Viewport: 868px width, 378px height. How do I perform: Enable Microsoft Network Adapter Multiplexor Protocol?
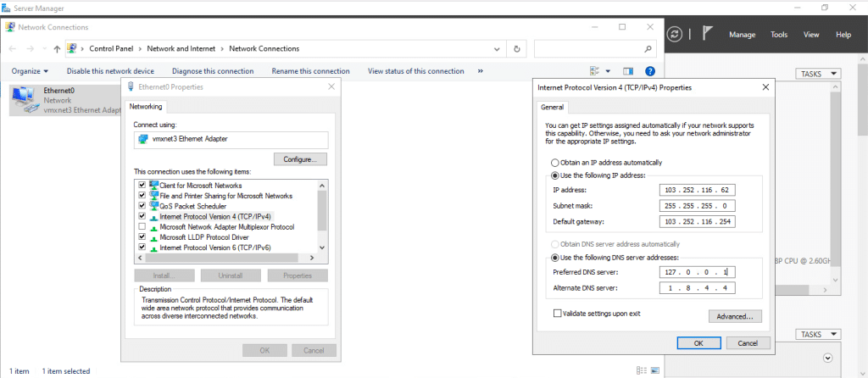[142, 227]
